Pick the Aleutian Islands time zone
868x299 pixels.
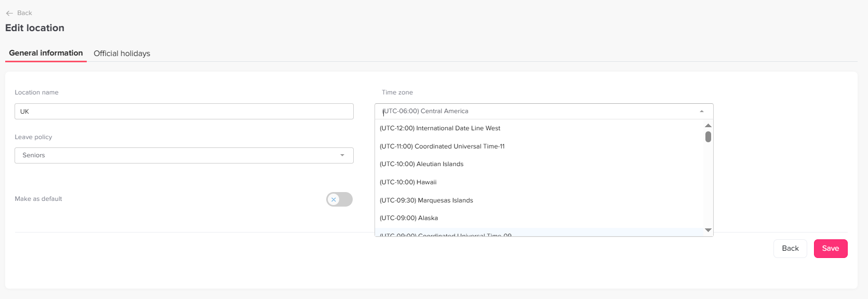point(421,164)
